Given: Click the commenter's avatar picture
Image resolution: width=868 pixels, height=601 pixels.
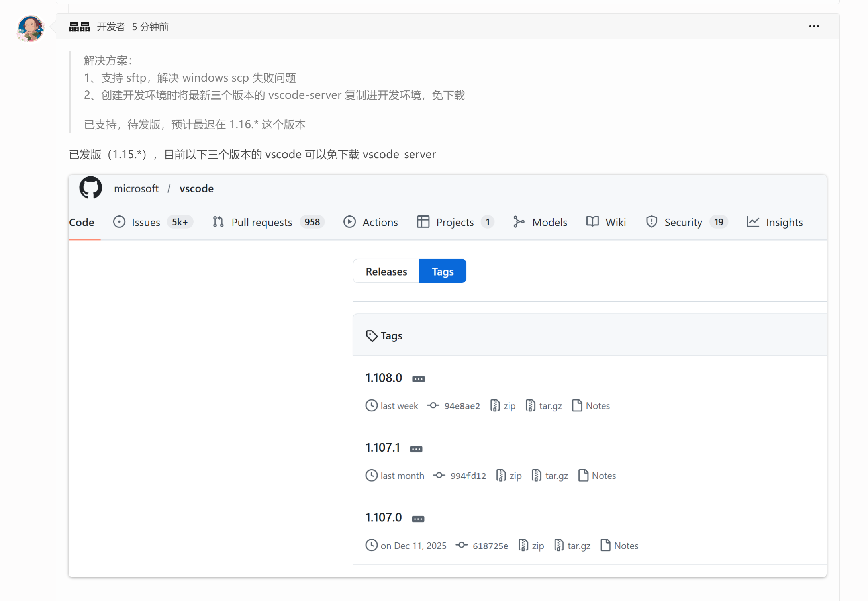Looking at the screenshot, I should 30,28.
